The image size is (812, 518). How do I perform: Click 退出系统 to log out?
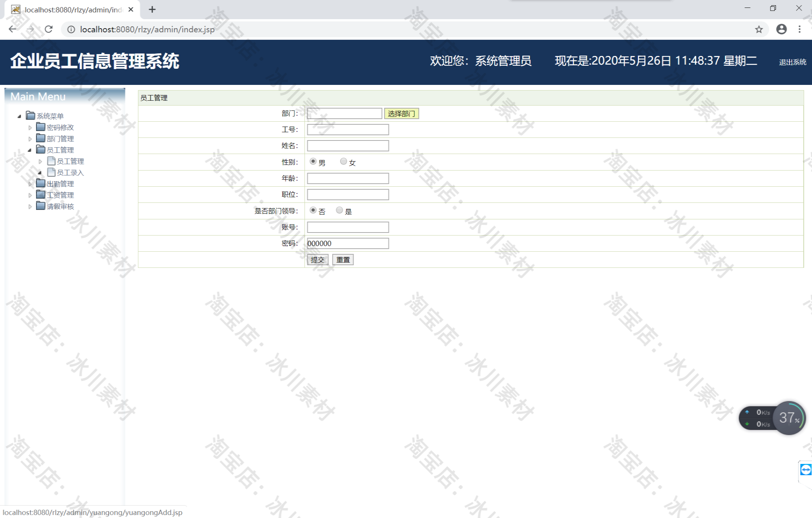(792, 62)
